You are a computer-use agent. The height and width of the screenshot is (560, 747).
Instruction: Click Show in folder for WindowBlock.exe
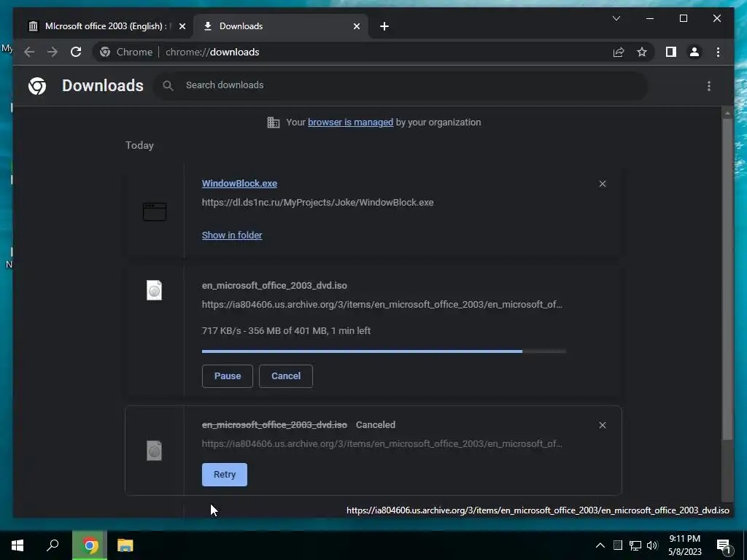click(232, 236)
